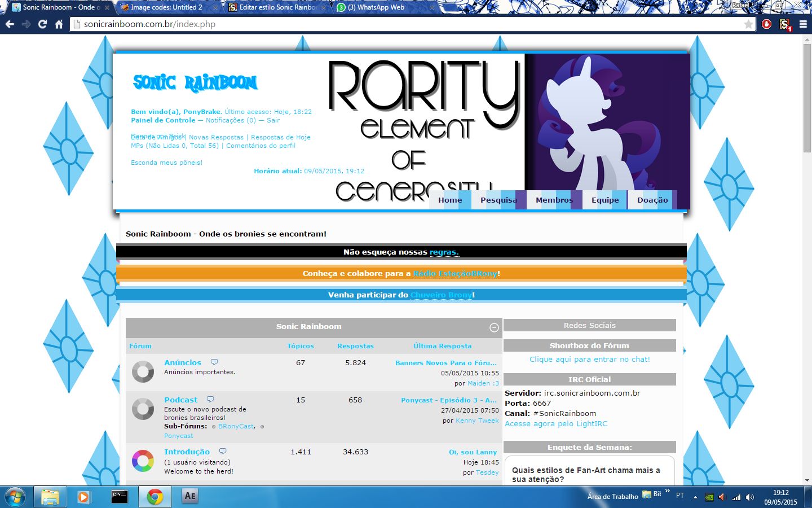Switch to the WhatsApp Web tab

click(x=383, y=7)
